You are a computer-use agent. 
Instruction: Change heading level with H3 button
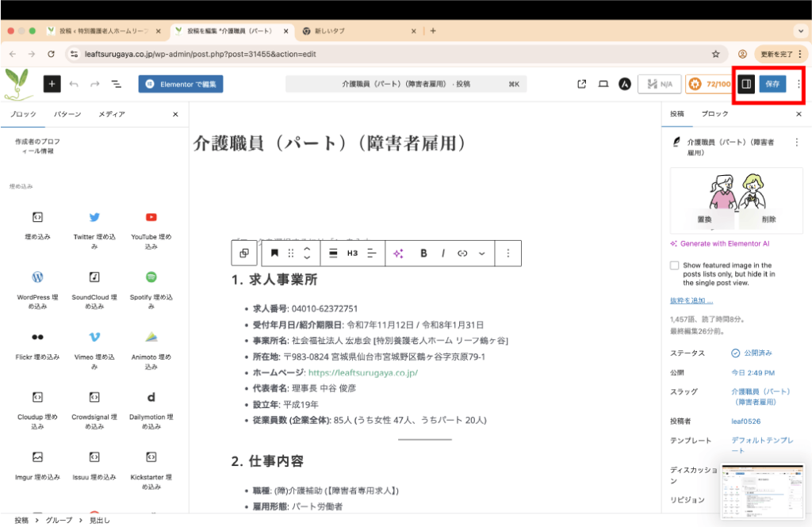coord(352,254)
